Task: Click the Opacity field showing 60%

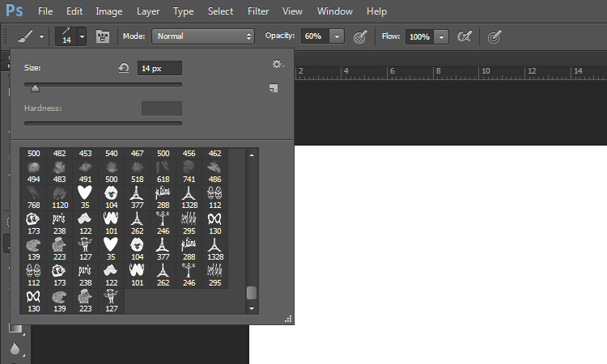Action: [315, 36]
